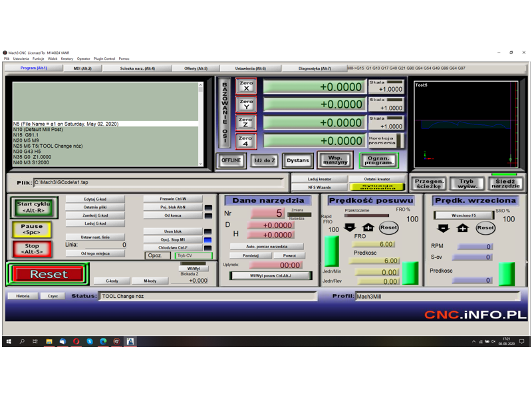Raise spindle speed override with up arrow
This screenshot has width=532, height=399.
[463, 227]
